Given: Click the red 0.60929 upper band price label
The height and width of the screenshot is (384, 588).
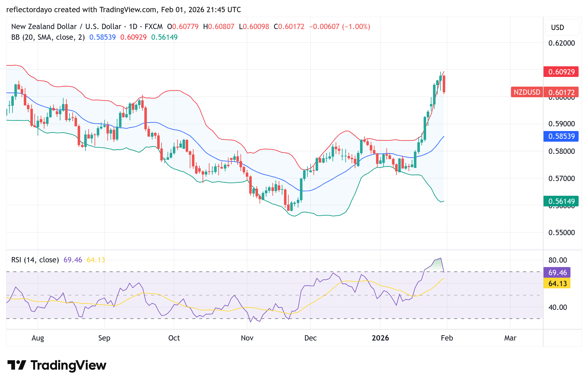Looking at the screenshot, I should coord(561,72).
